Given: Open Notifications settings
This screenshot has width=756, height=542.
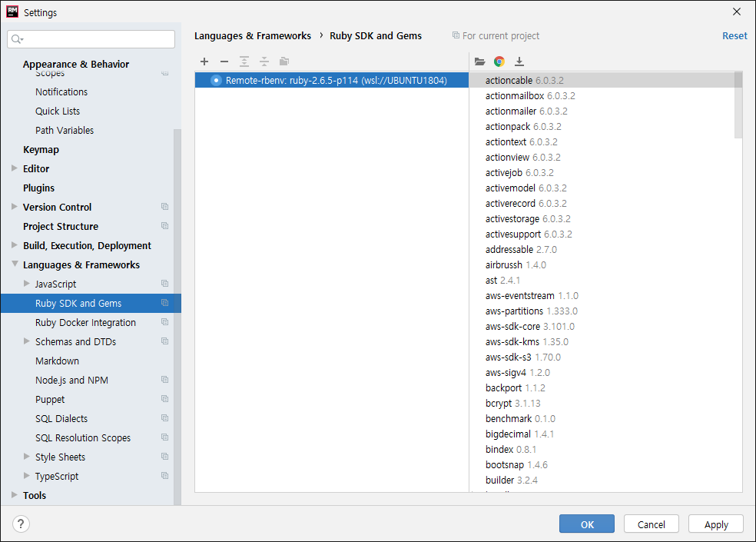Looking at the screenshot, I should click(x=61, y=91).
